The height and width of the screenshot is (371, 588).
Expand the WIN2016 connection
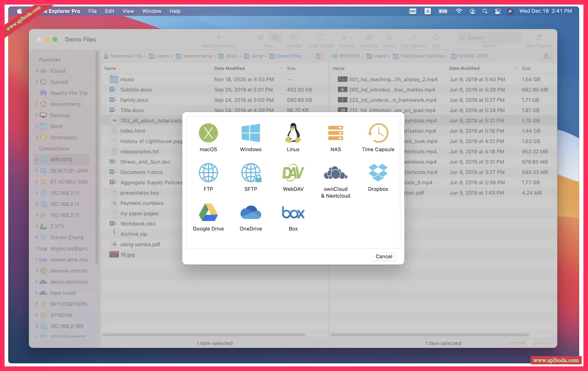37,159
